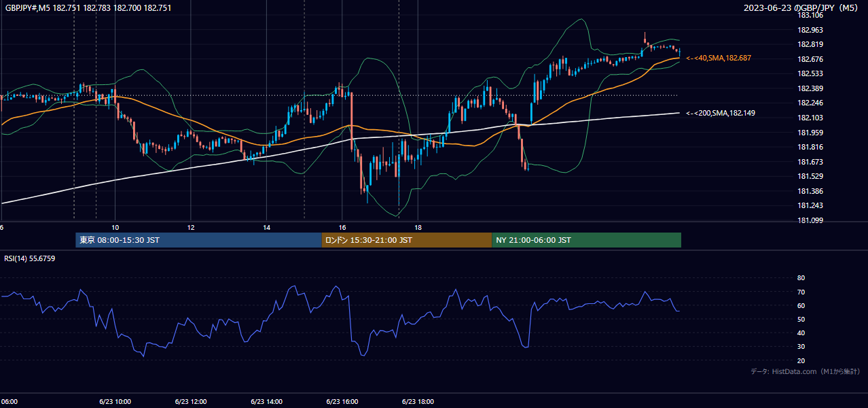
Task: Click the hour label 10 on chart axis
Action: [x=115, y=227]
